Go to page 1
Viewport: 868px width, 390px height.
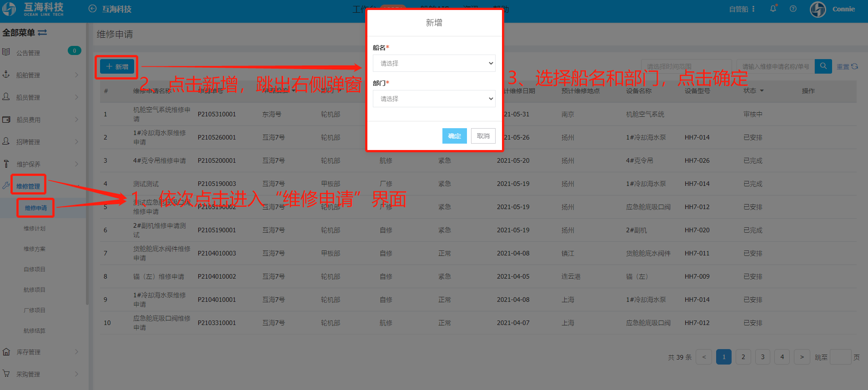[724, 357]
